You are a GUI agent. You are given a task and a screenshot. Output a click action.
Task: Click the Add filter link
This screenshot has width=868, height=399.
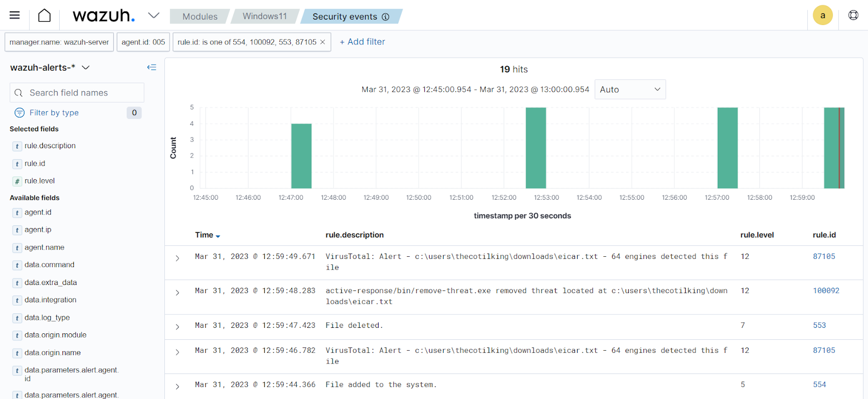362,42
